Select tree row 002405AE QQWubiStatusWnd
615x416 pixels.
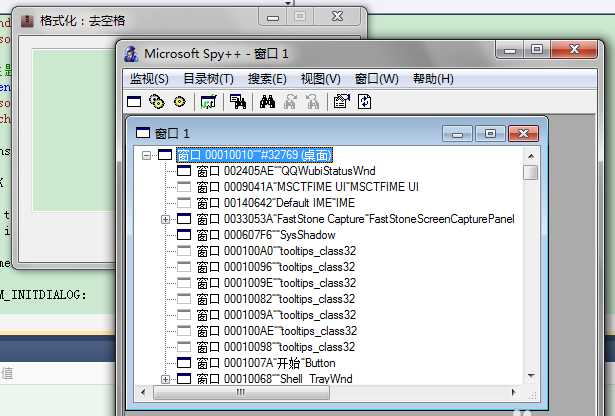(286, 171)
